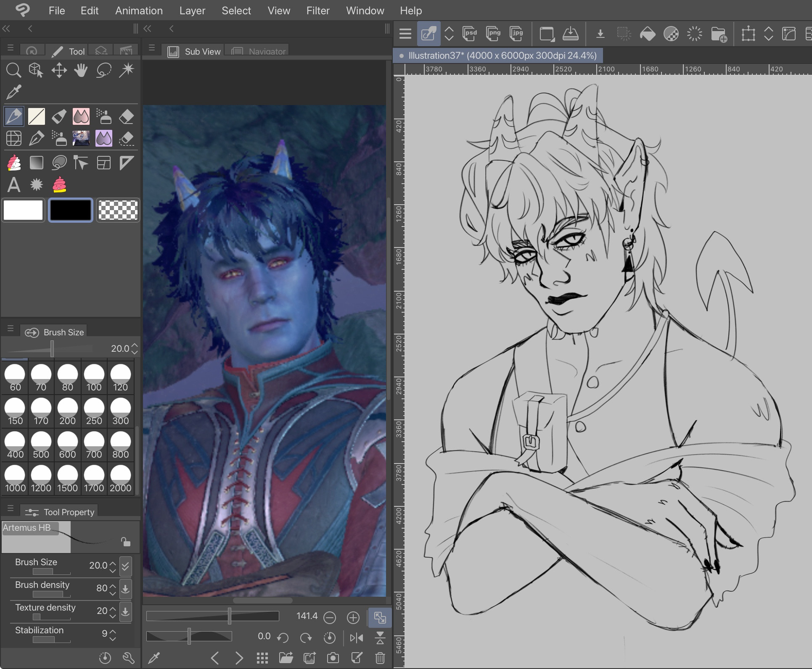Select the Object operation cube tool
The height and width of the screenshot is (669, 812).
click(x=36, y=70)
